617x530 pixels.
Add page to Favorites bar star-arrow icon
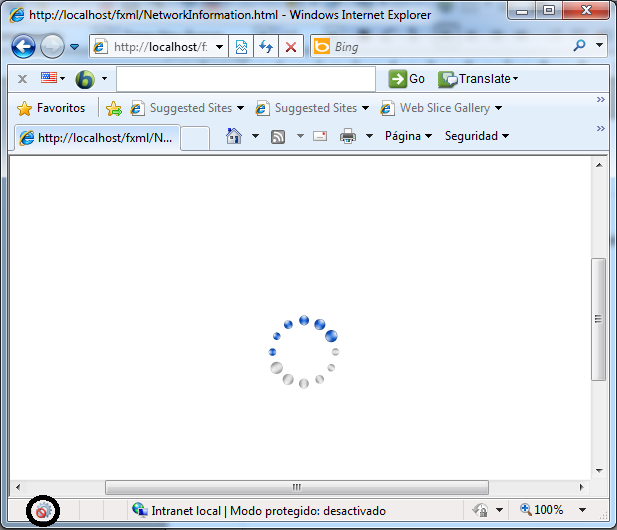tap(114, 108)
